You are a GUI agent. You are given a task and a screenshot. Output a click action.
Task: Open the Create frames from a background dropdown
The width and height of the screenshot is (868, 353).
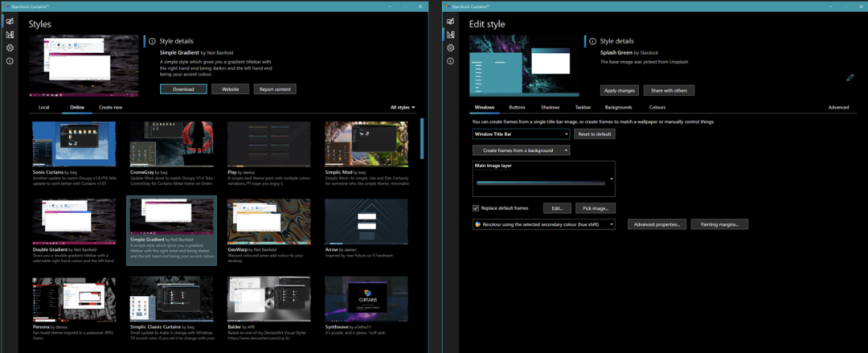pyautogui.click(x=521, y=150)
